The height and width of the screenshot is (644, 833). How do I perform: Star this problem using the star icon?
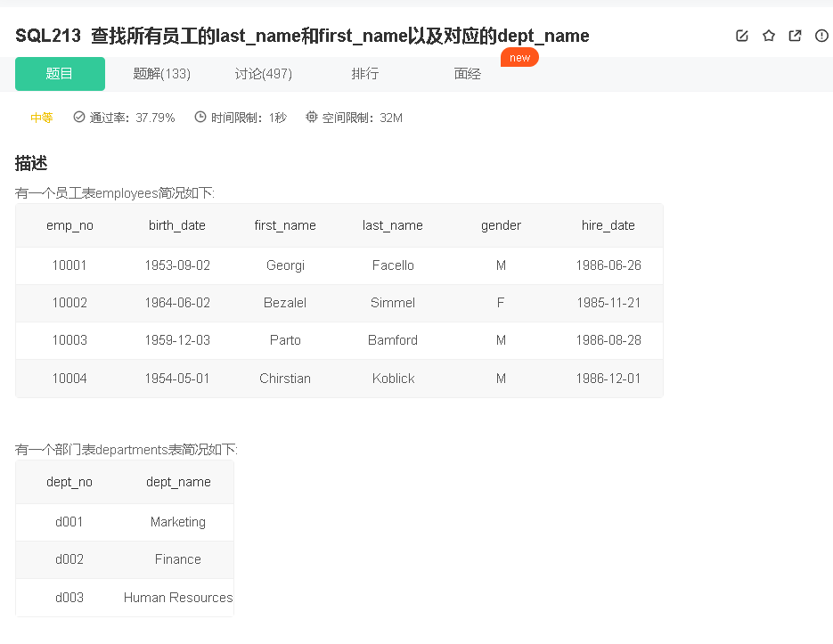768,36
